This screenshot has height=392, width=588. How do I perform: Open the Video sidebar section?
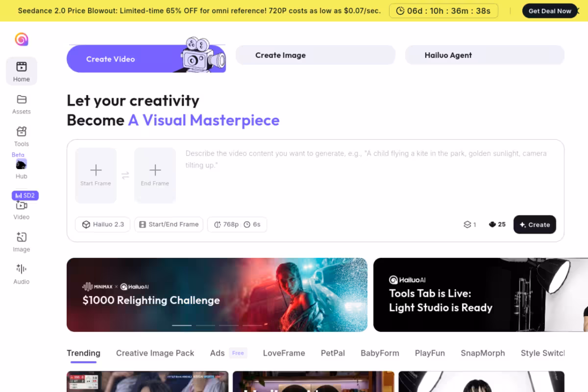point(22,210)
